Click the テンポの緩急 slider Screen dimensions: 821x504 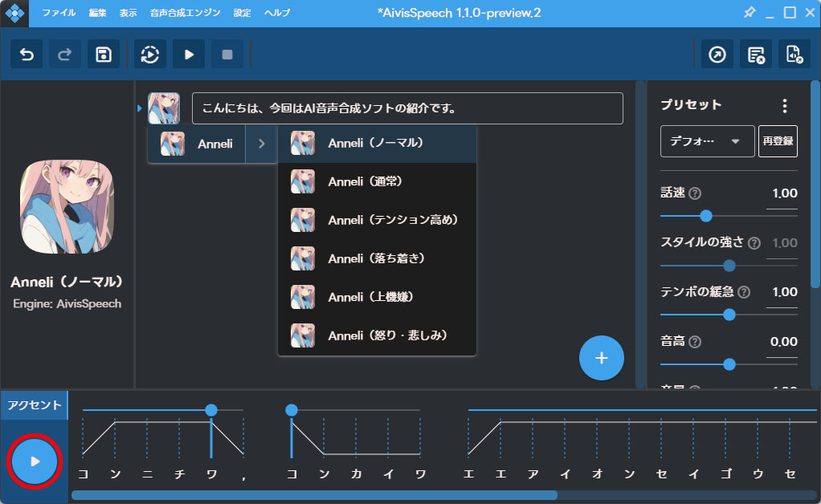pyautogui.click(x=729, y=315)
